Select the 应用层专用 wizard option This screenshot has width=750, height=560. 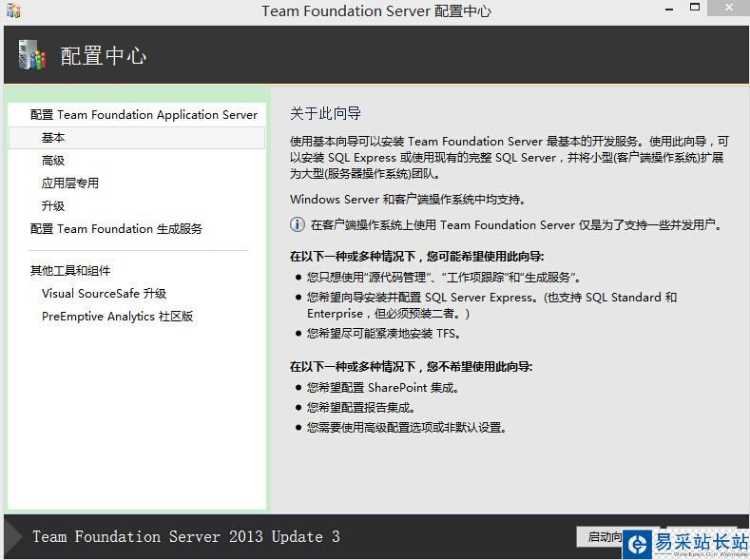tap(70, 183)
